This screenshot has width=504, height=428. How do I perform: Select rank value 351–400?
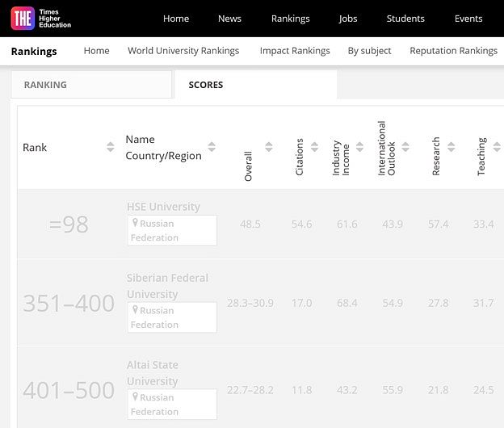pyautogui.click(x=69, y=303)
